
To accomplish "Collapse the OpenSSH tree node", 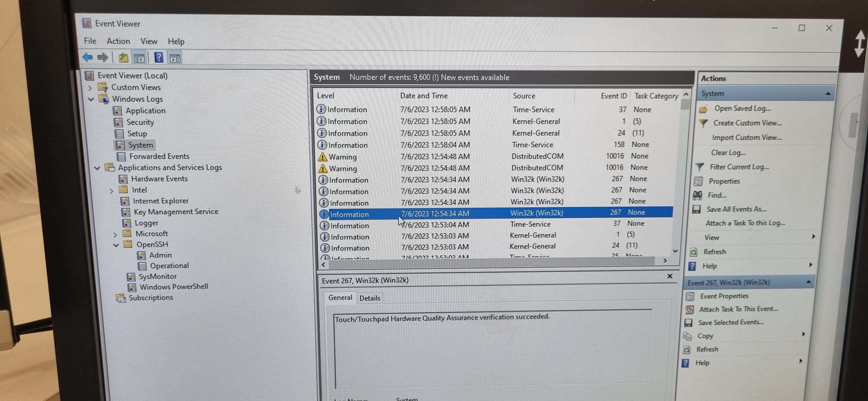I will tap(116, 245).
